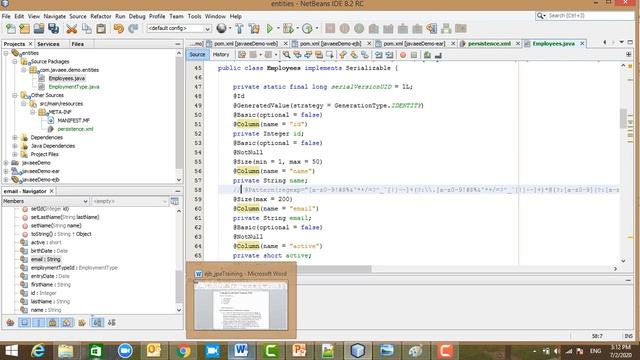This screenshot has width=640, height=360.
Task: Collapse the Source Packages node
Action: coord(15,62)
